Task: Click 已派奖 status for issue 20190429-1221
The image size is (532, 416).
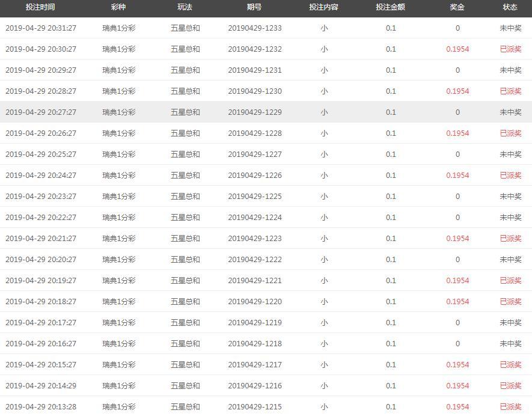Action: pyautogui.click(x=510, y=281)
